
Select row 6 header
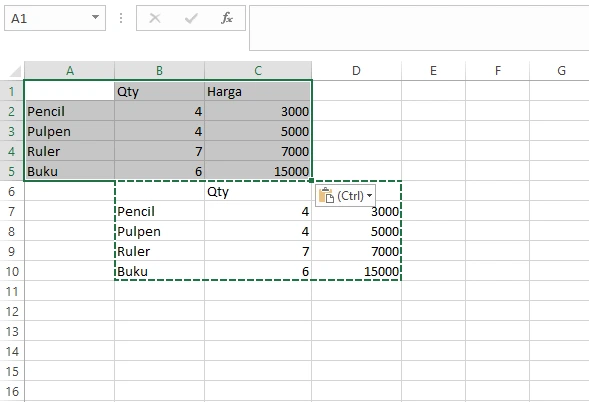pos(12,191)
